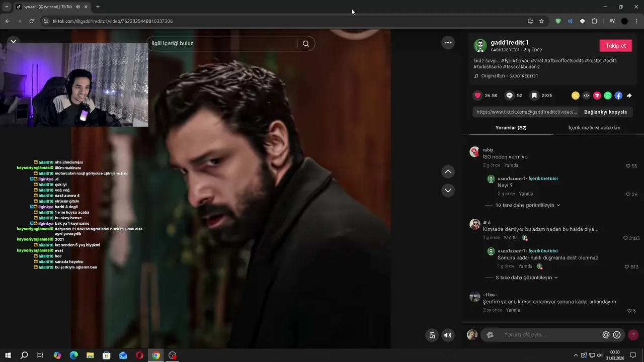This screenshot has height=362, width=644.
Task: Toggle auto-scroll button beside volume
Action: (x=432, y=335)
